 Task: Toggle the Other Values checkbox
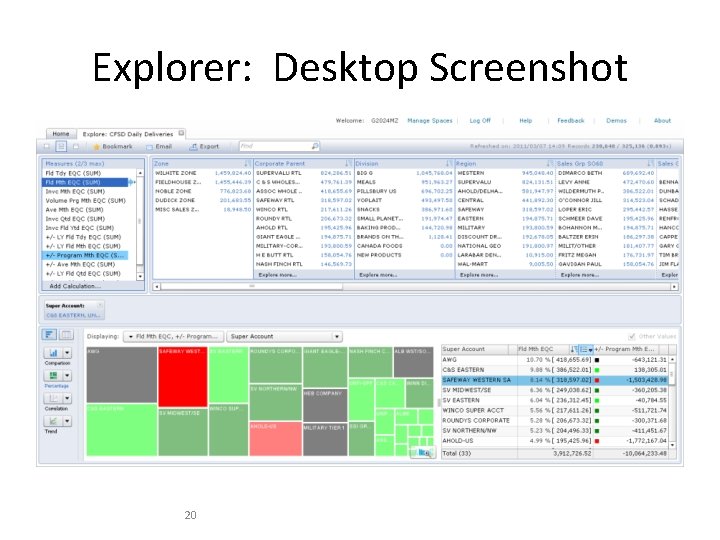point(632,336)
